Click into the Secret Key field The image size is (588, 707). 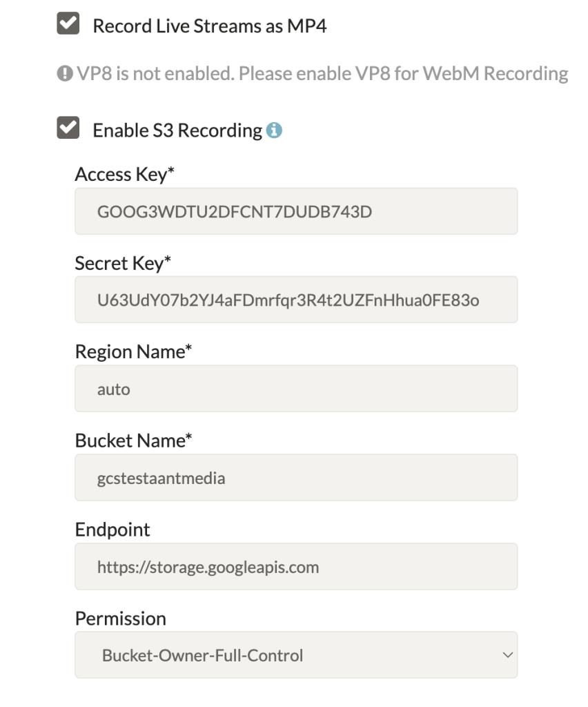point(296,300)
